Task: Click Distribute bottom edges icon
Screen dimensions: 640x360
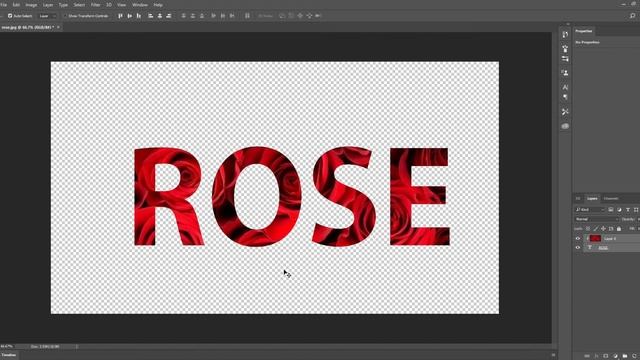Action: (202, 16)
